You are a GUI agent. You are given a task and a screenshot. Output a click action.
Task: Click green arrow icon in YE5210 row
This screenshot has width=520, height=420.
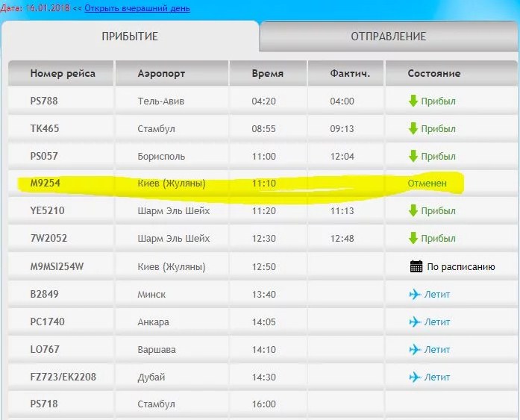[413, 211]
